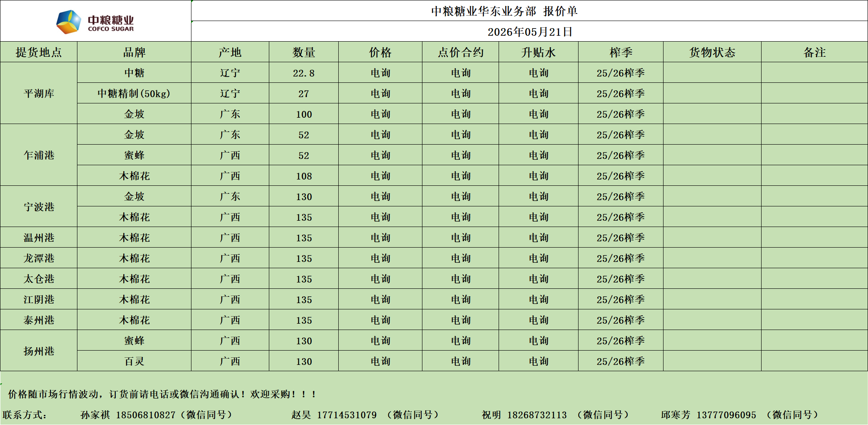Select the 龙潭港 location cell
Viewport: 868px width, 425px height.
point(39,258)
